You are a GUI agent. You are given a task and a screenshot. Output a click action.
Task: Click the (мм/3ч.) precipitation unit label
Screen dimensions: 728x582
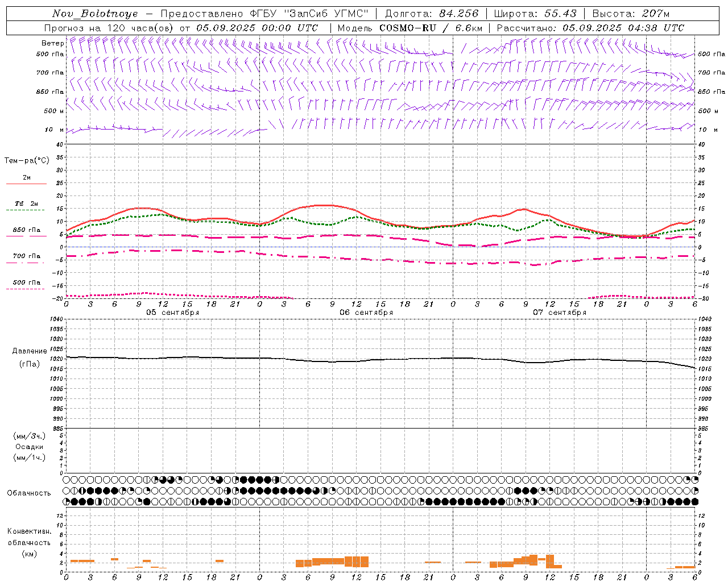[x=29, y=436]
